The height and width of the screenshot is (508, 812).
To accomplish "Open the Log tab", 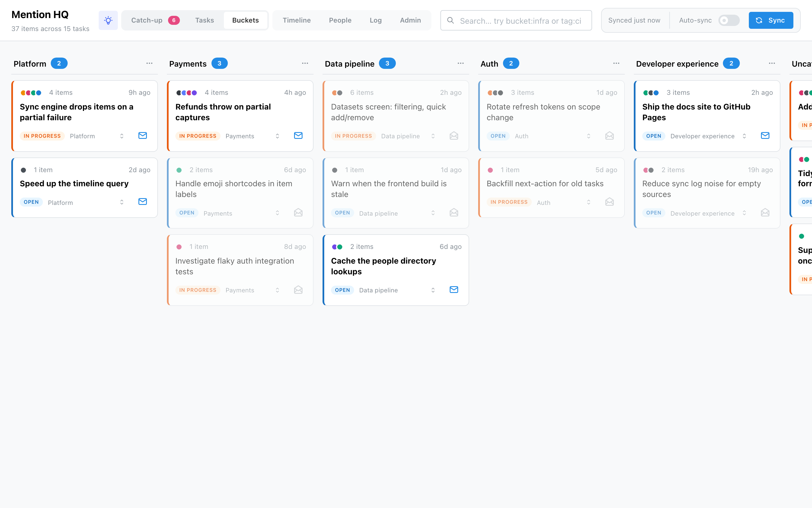I will pyautogui.click(x=376, y=20).
